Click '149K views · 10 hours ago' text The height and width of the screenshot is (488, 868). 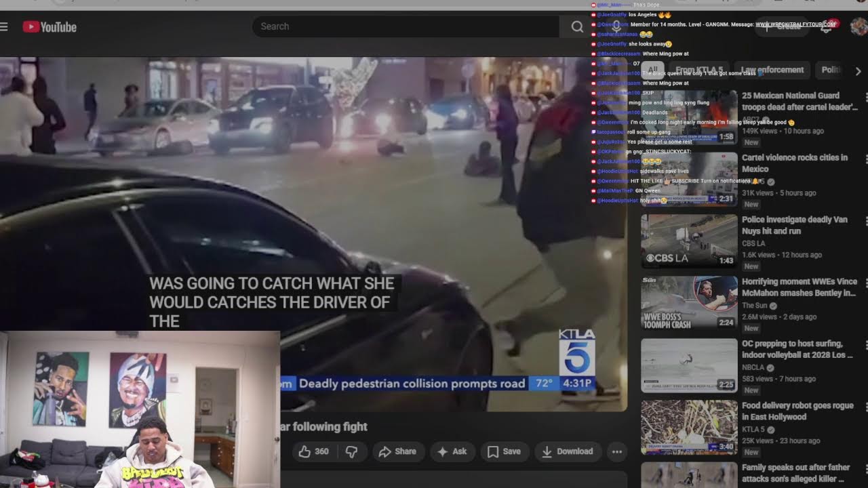tap(783, 131)
